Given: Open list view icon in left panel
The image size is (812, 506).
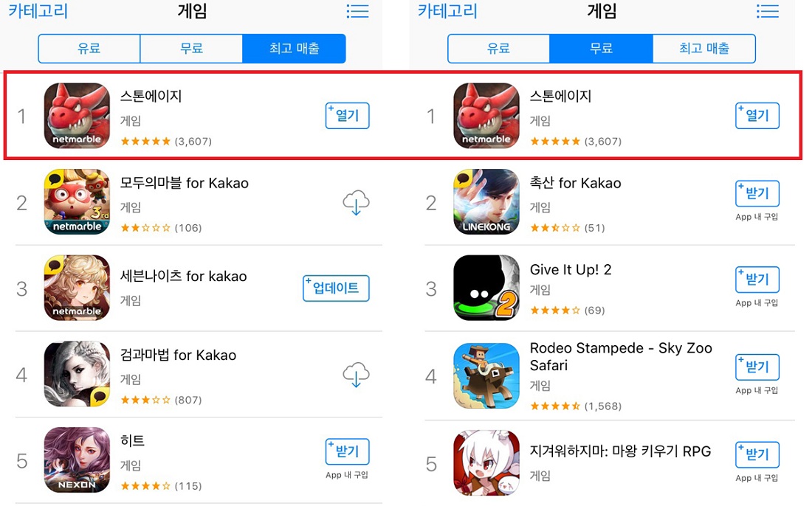Looking at the screenshot, I should (357, 11).
